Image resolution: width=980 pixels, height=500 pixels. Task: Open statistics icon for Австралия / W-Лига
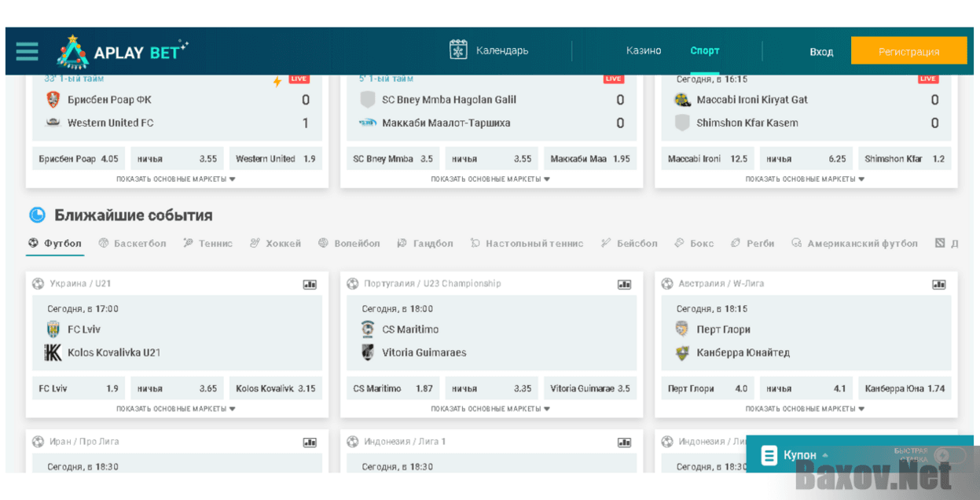click(x=938, y=285)
